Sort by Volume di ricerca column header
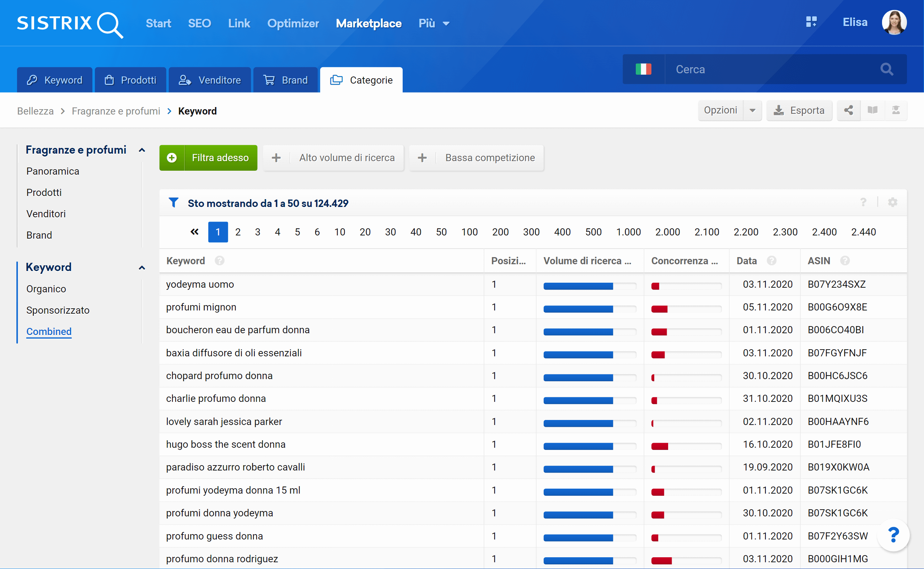The height and width of the screenshot is (569, 924). click(x=587, y=260)
